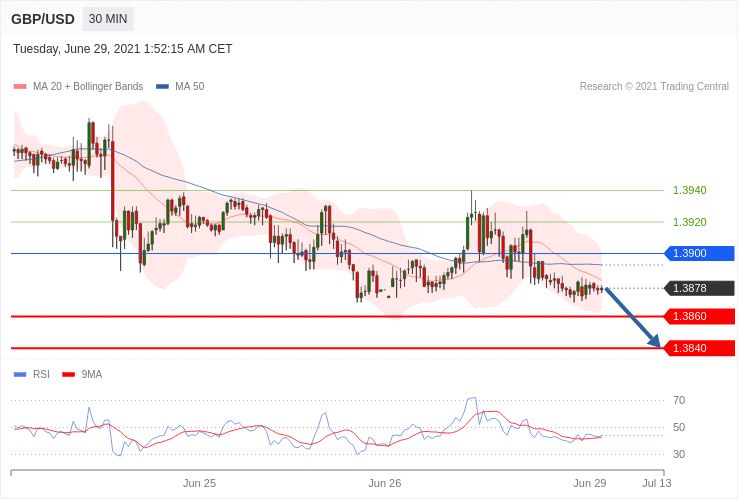
Task: Click the blue 1.3900 pivot price tag
Action: point(699,253)
